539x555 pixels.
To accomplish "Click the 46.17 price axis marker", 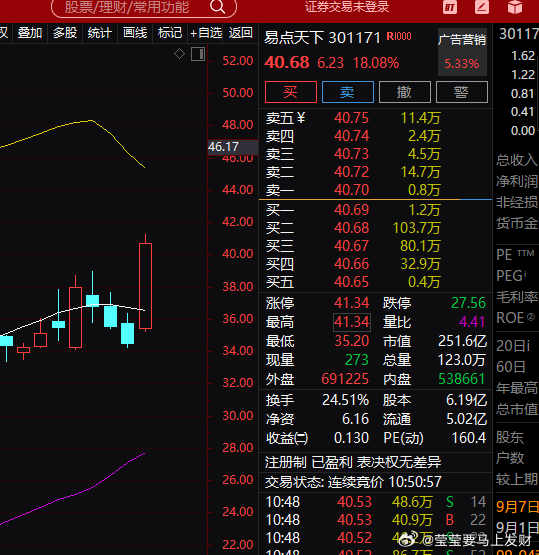I will (x=233, y=147).
